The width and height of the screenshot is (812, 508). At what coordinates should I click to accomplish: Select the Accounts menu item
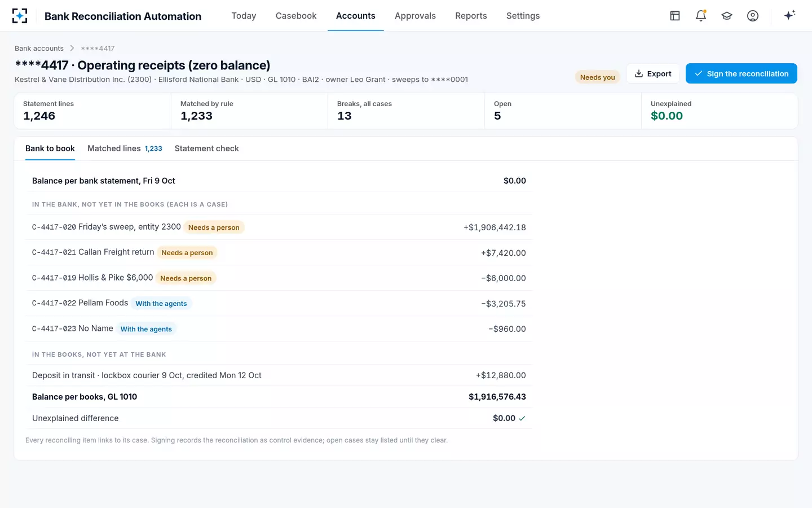pyautogui.click(x=356, y=16)
